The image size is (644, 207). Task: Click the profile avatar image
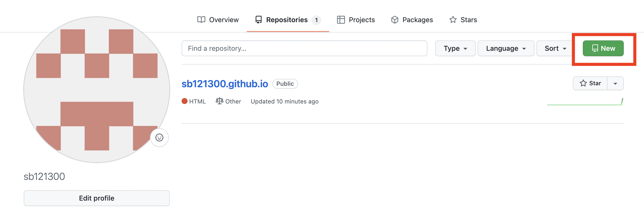tap(96, 90)
